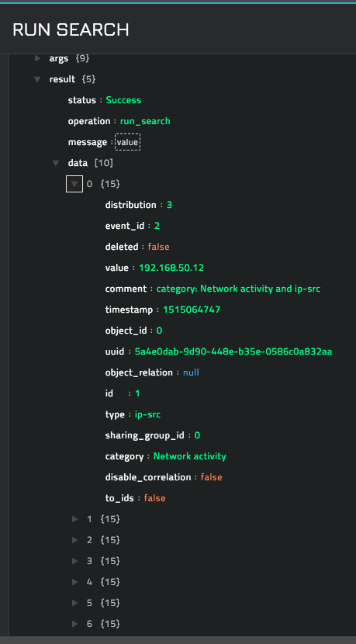Click the message value placeholder

[127, 142]
